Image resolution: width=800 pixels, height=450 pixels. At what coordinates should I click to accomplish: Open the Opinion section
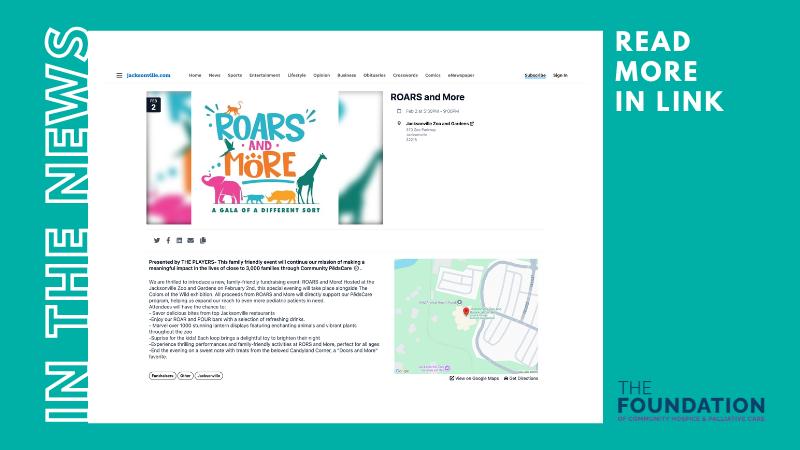pyautogui.click(x=321, y=76)
